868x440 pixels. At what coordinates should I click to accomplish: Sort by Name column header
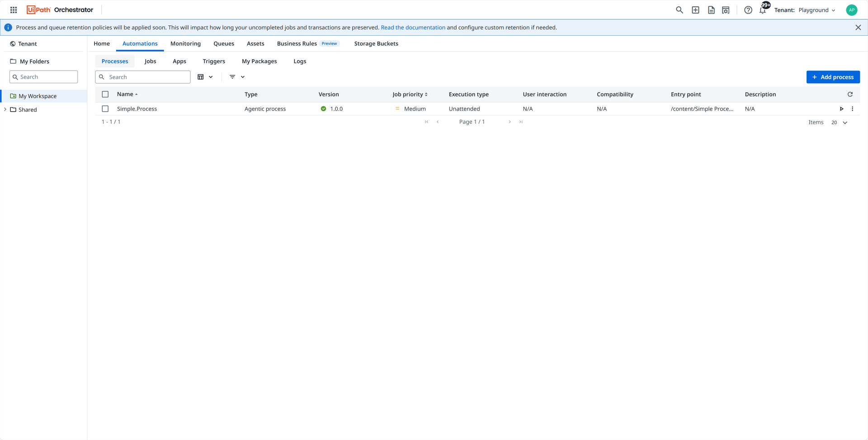[x=127, y=94]
